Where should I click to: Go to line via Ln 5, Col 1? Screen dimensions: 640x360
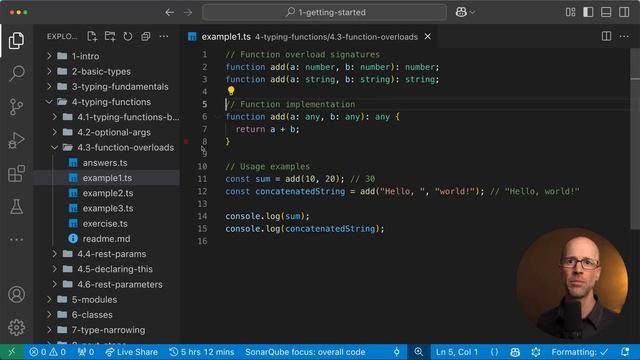[457, 352]
